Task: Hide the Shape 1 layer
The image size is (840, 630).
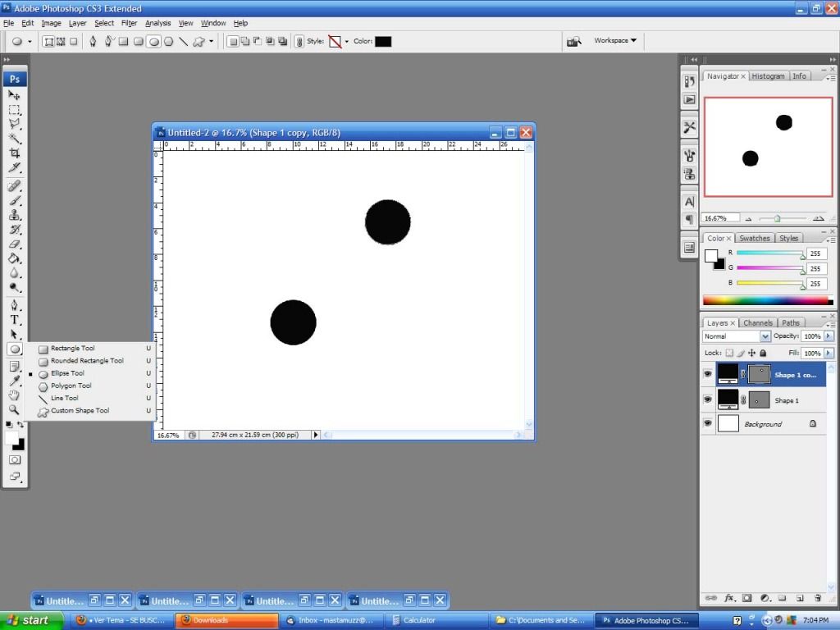Action: tap(708, 399)
